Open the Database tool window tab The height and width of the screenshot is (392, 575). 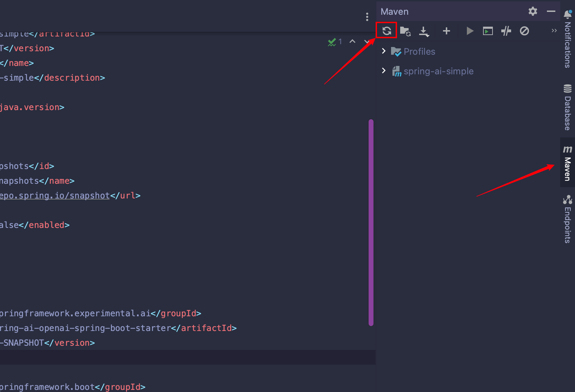pyautogui.click(x=567, y=107)
